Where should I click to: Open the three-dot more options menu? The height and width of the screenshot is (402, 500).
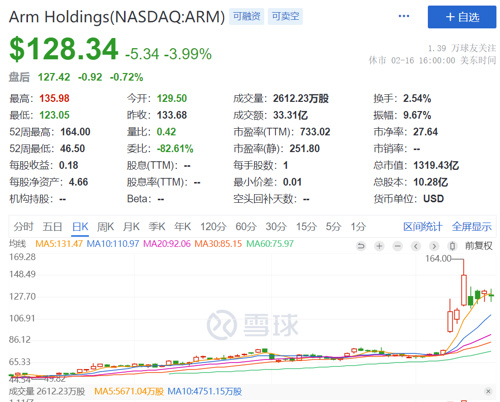pos(404,16)
